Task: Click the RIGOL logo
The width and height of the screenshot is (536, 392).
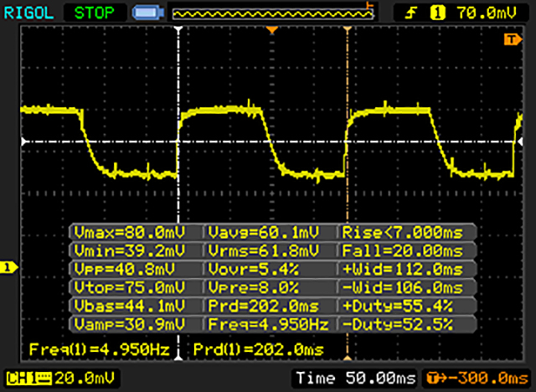Action: click(28, 13)
